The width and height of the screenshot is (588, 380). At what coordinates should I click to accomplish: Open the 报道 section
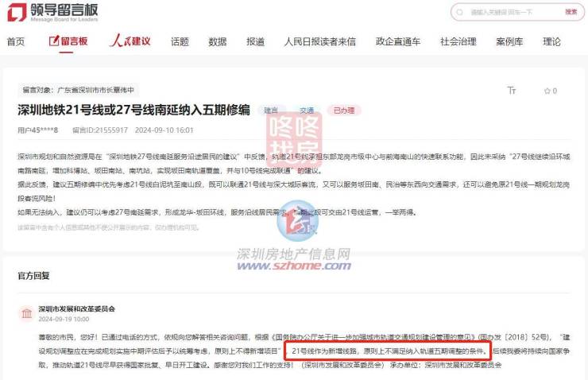[x=255, y=41]
